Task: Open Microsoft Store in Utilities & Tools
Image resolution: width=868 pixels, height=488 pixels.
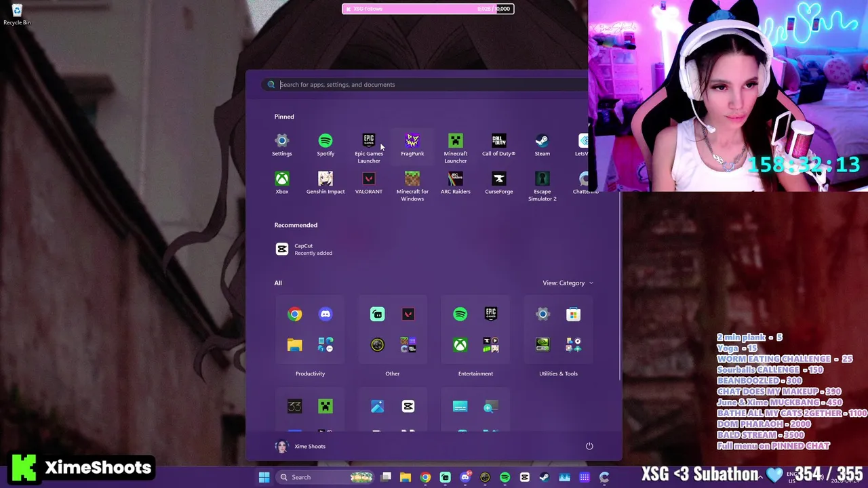Action: (574, 314)
